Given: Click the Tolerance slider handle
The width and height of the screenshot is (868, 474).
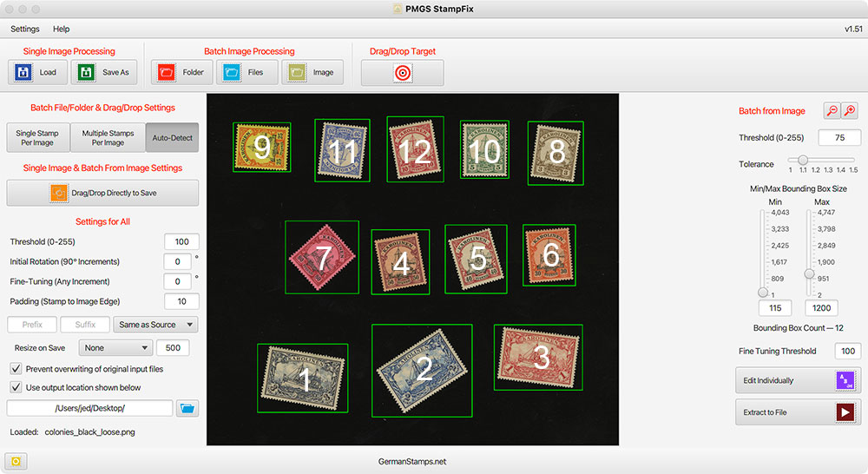Looking at the screenshot, I should [x=803, y=160].
